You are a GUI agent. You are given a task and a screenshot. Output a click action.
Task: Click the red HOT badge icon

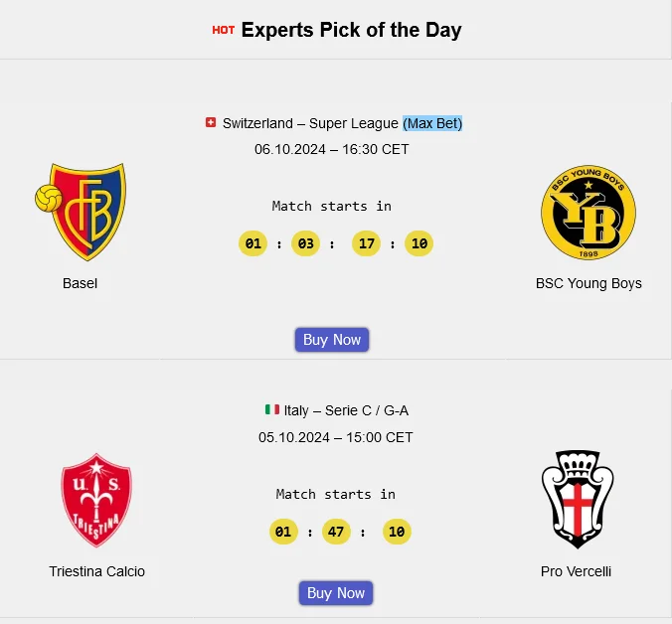[224, 30]
